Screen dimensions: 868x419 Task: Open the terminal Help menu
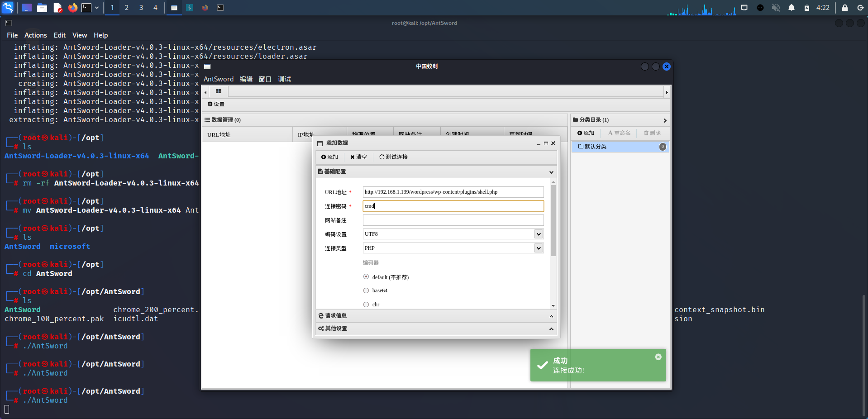pos(101,35)
